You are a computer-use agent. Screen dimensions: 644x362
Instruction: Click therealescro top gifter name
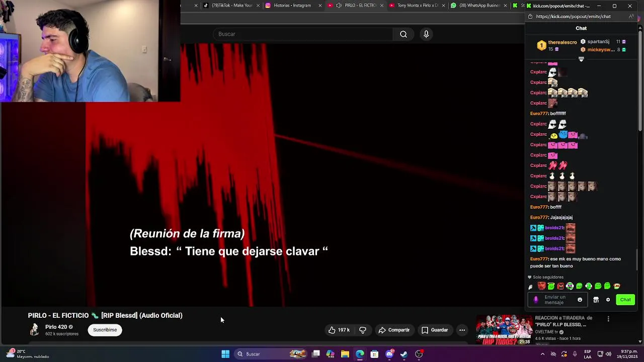[x=562, y=42]
